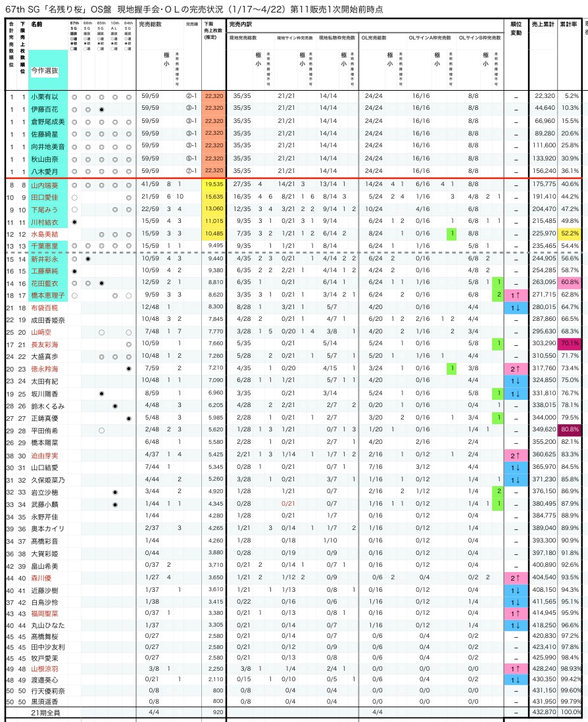Click the dark magenta 80.8% cell
Image resolution: width=588 pixels, height=722 pixels.
pyautogui.click(x=570, y=429)
